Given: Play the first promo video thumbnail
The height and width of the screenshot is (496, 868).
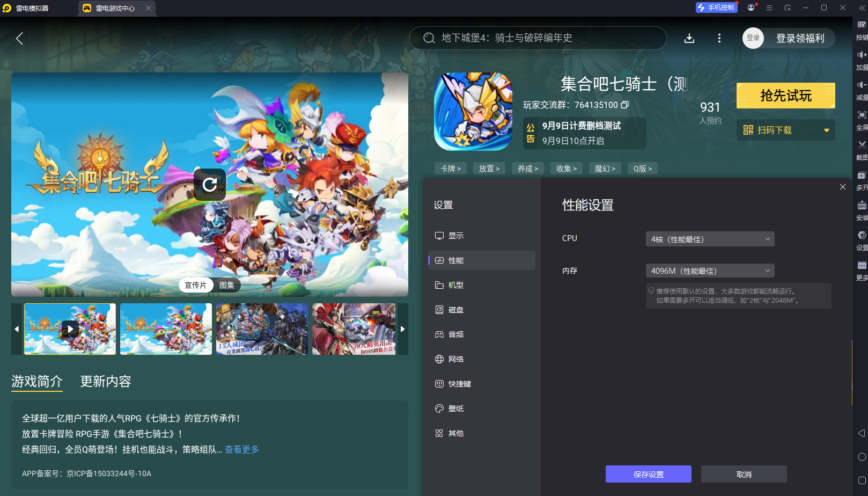Looking at the screenshot, I should pos(70,329).
